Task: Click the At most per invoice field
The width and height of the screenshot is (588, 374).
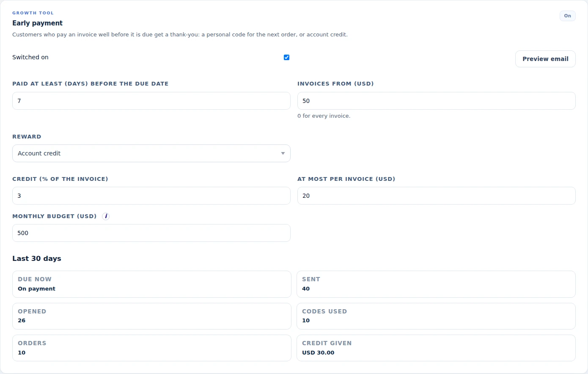Action: click(x=437, y=196)
